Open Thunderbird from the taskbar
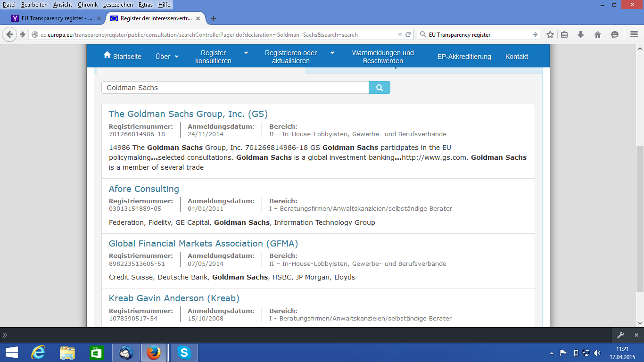The image size is (644, 362). [x=126, y=353]
